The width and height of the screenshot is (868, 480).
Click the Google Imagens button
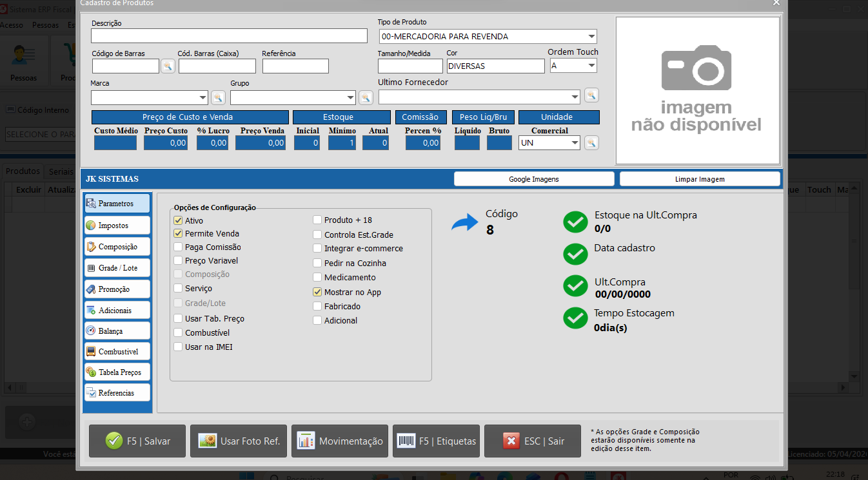[x=533, y=179]
